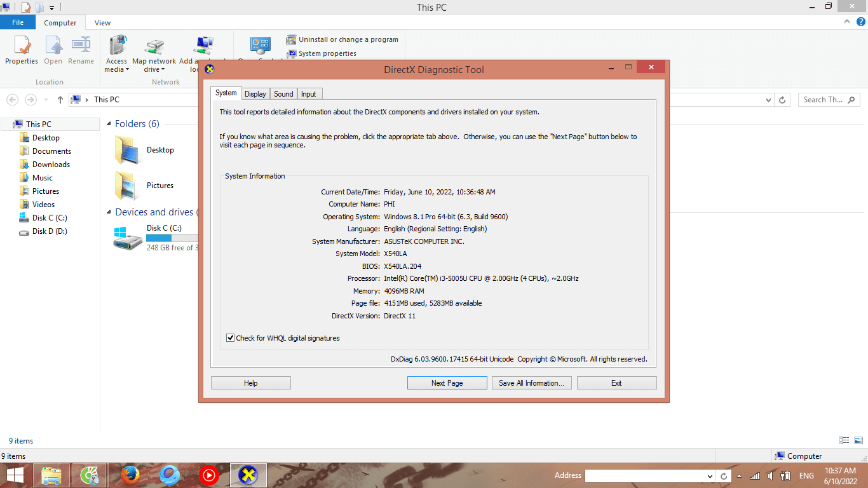
Task: Click the New folder icon in the title bar
Action: (39, 8)
